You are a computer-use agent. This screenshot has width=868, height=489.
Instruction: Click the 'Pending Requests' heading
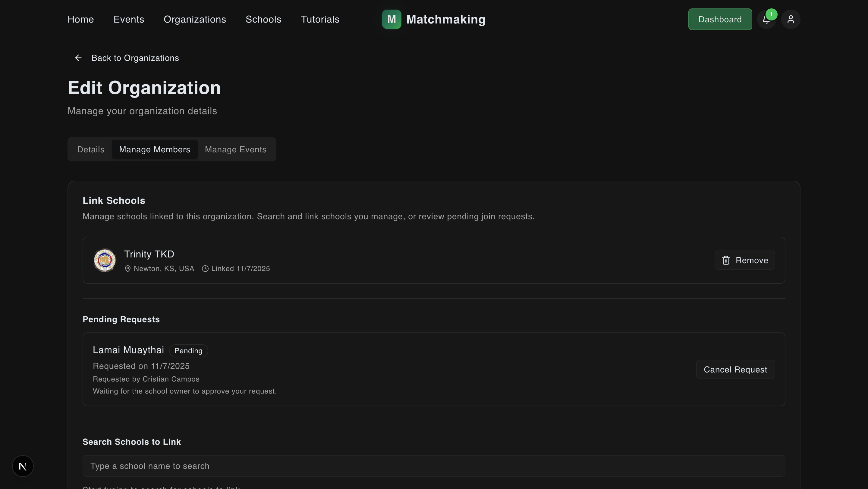121,319
